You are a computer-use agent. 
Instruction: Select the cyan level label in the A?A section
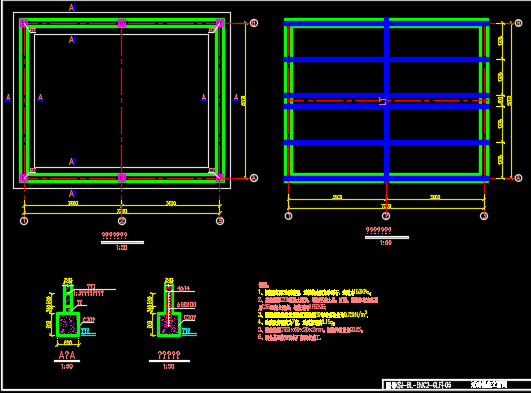point(85,330)
